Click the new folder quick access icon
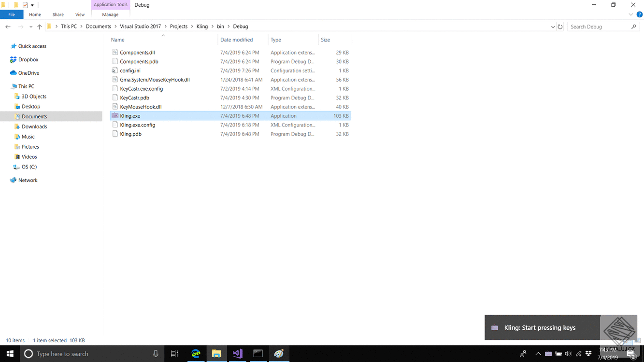Screen dimensions: 644x362 click(x=16, y=5)
